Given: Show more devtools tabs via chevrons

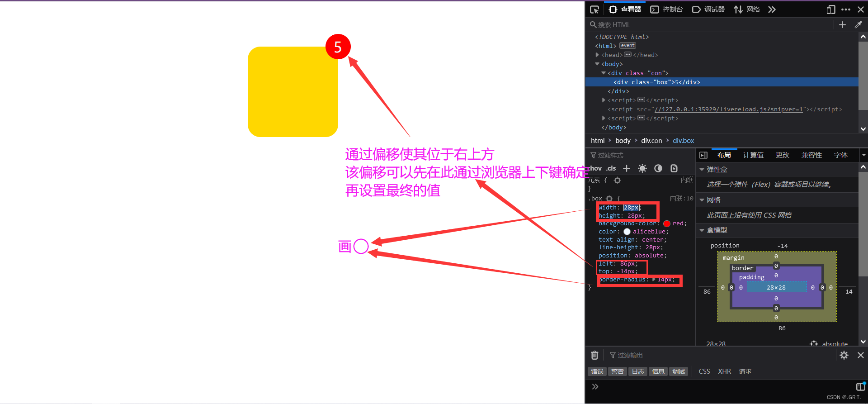Looking at the screenshot, I should (x=772, y=10).
